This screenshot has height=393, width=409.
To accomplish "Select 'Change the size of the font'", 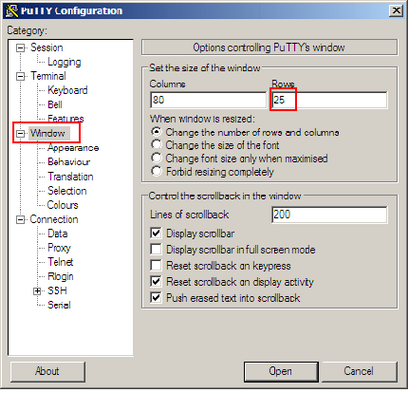I will pos(156,145).
